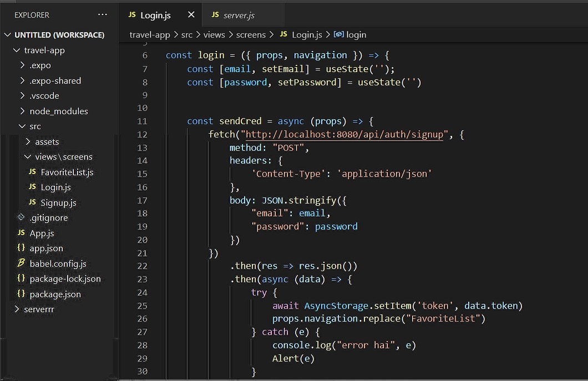Click the login symbol icon in breadcrumb
The width and height of the screenshot is (588, 381).
point(338,34)
